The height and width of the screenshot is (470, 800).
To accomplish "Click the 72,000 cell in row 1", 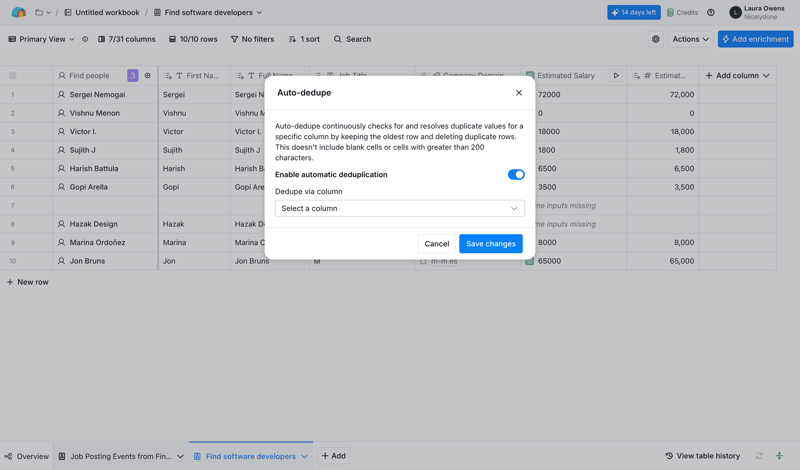I will pos(662,94).
